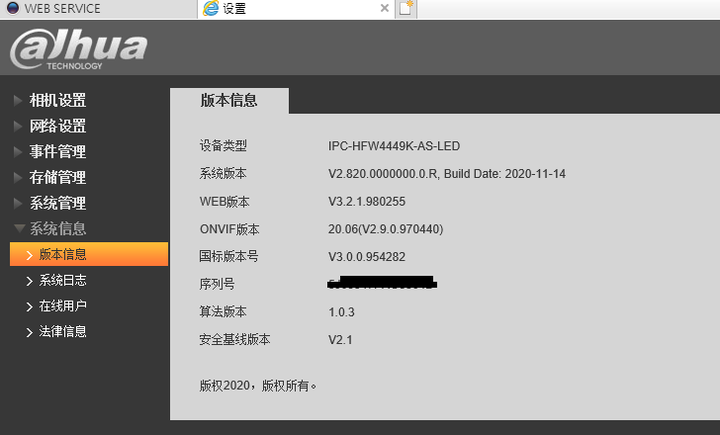Switch to the WEB SERVICE browser tab

(x=98, y=9)
